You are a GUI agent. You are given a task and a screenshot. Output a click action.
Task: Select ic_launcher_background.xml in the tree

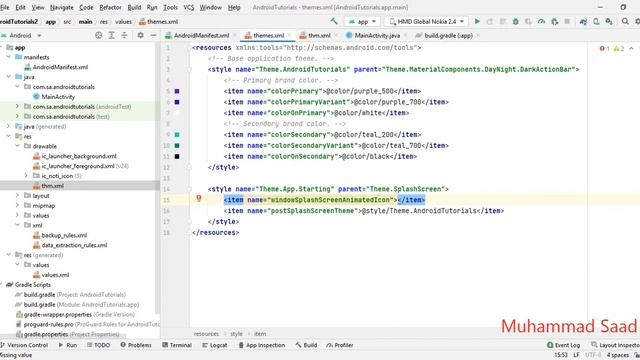tap(79, 156)
